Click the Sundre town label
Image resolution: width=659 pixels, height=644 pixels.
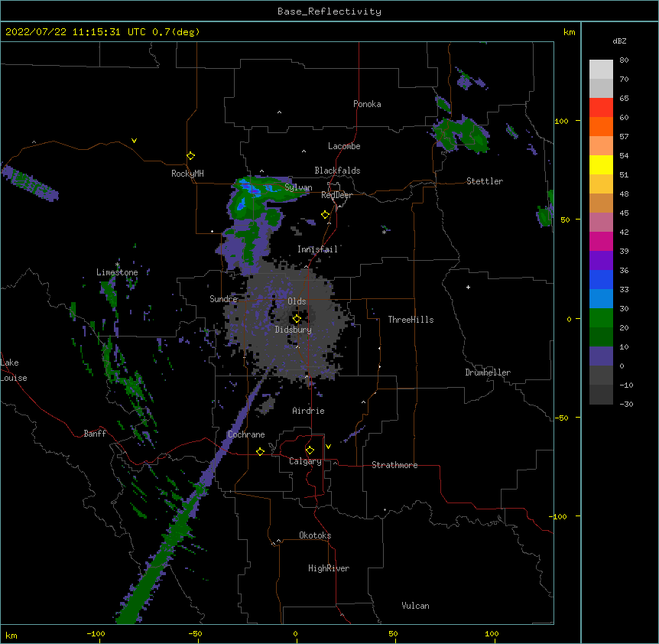pos(223,299)
